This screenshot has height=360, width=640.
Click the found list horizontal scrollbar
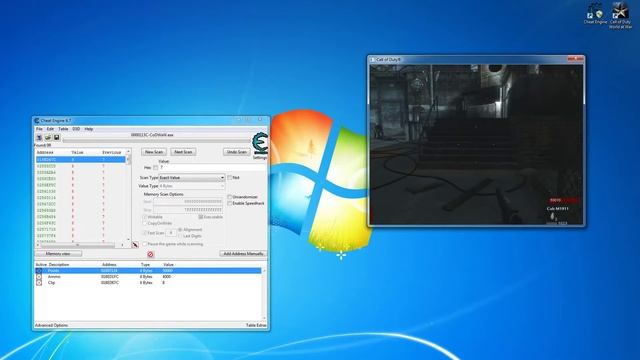click(x=81, y=245)
